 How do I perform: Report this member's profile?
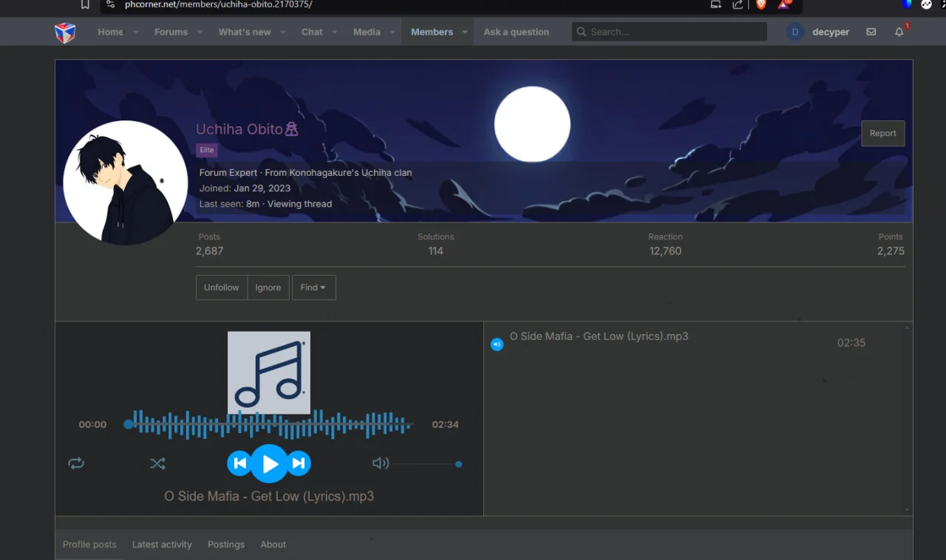tap(882, 134)
